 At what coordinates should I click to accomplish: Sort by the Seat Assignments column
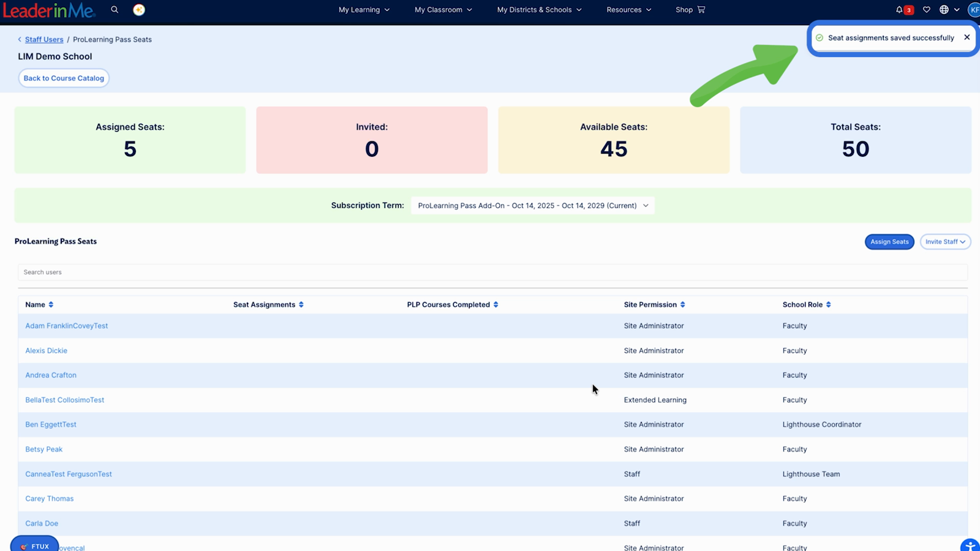coord(268,304)
